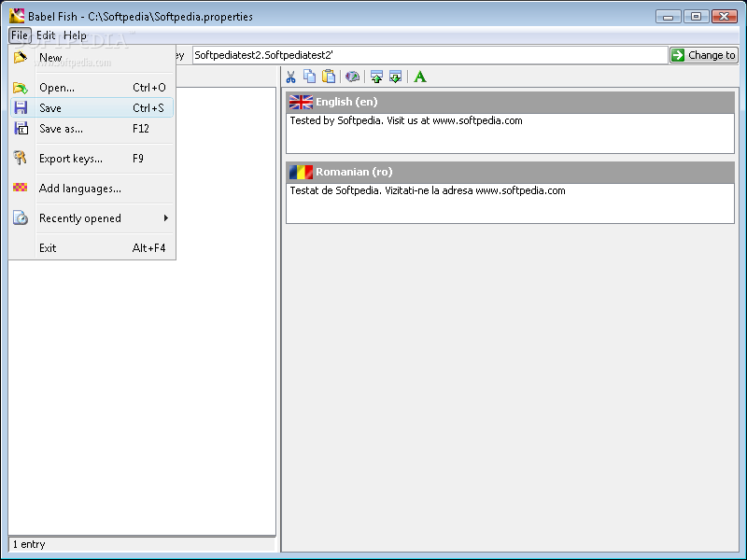
Task: Click the Cut scissors toolbar icon
Action: point(290,77)
